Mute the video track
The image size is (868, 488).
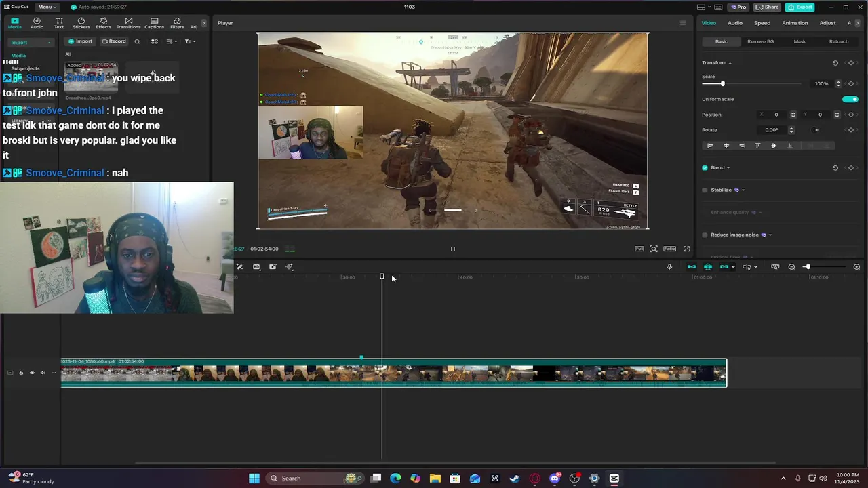[43, 373]
